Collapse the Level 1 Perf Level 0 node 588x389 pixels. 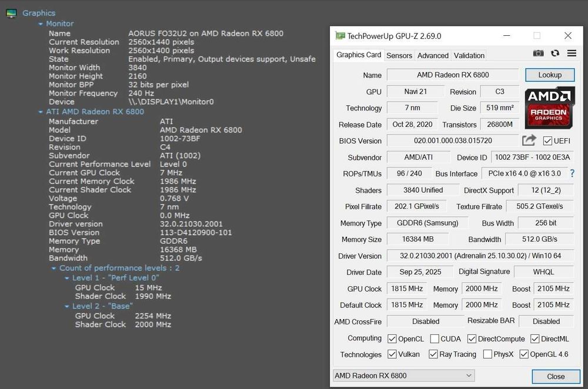click(67, 278)
